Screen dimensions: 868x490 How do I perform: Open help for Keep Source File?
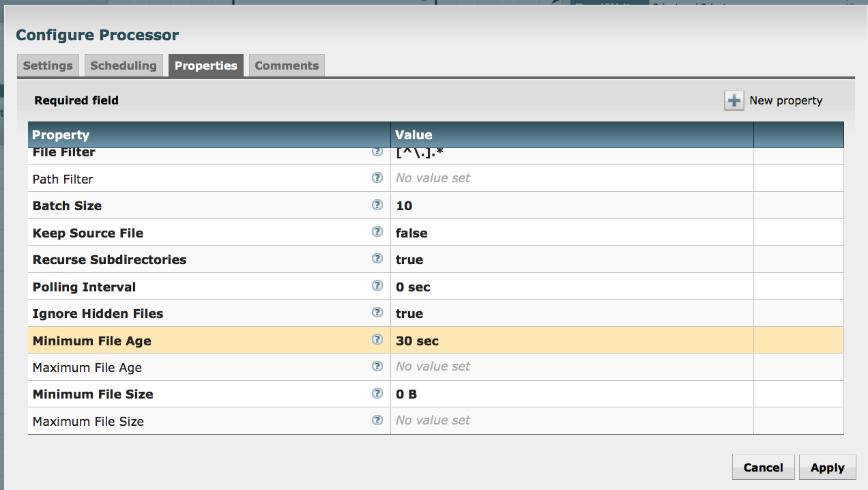tap(377, 231)
